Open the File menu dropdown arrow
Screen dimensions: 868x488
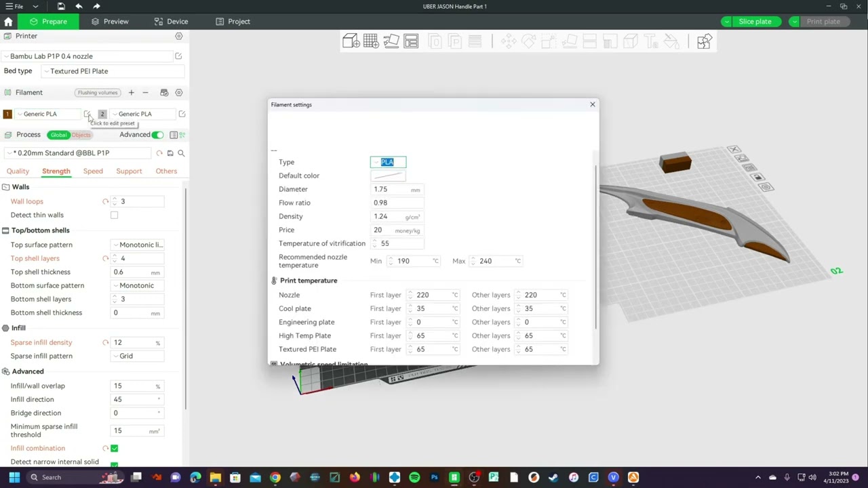coord(35,6)
